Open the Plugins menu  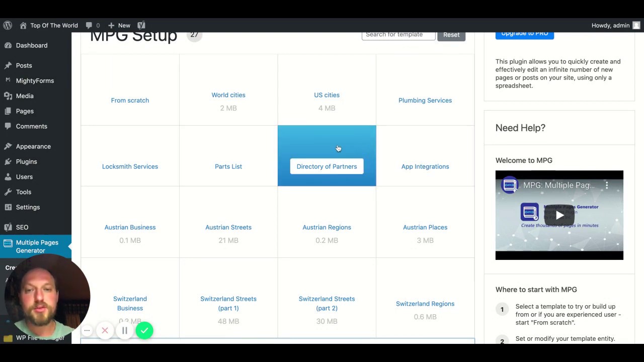click(26, 161)
